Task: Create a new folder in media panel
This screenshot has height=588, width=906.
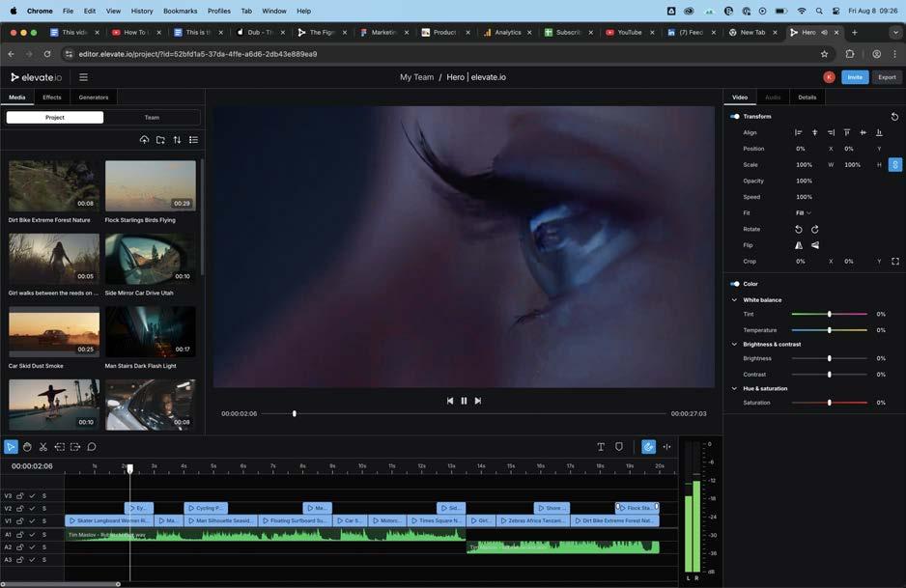Action: pos(160,140)
